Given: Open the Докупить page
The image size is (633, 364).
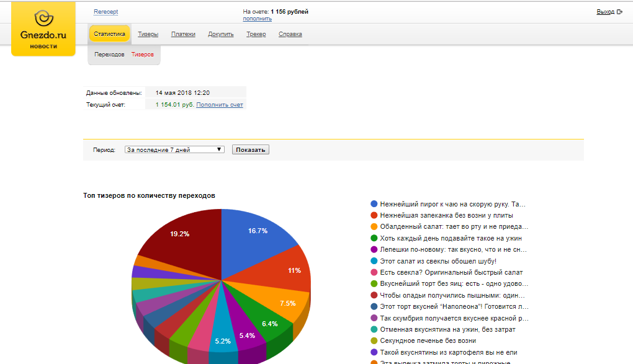Looking at the screenshot, I should [x=221, y=34].
